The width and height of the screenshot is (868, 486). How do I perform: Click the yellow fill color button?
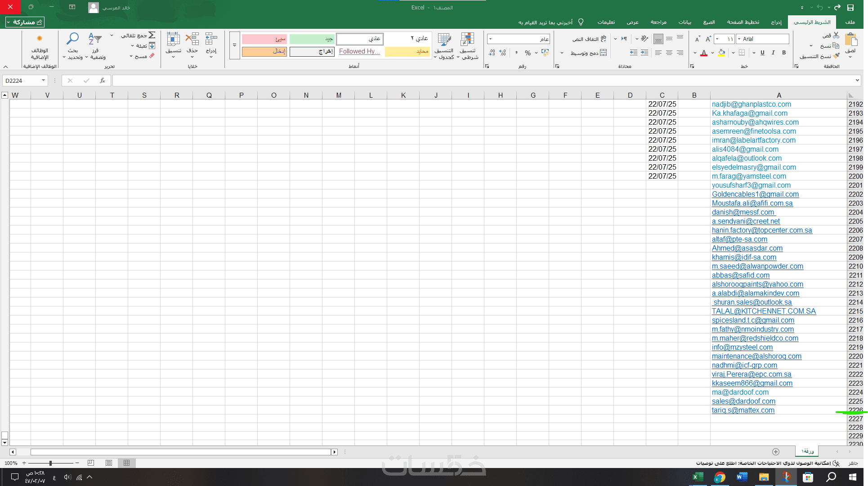pyautogui.click(x=721, y=53)
